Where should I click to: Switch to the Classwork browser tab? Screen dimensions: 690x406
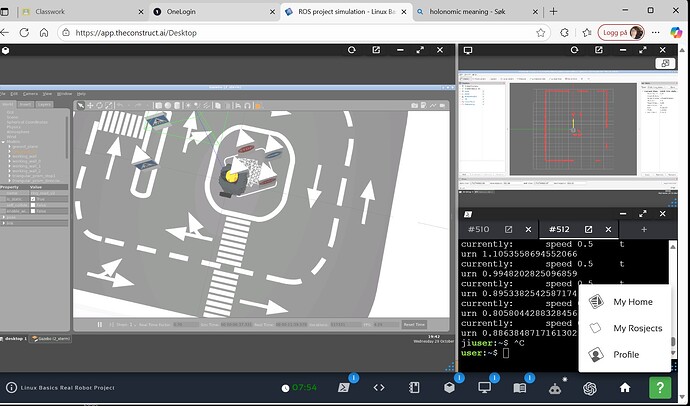84,12
